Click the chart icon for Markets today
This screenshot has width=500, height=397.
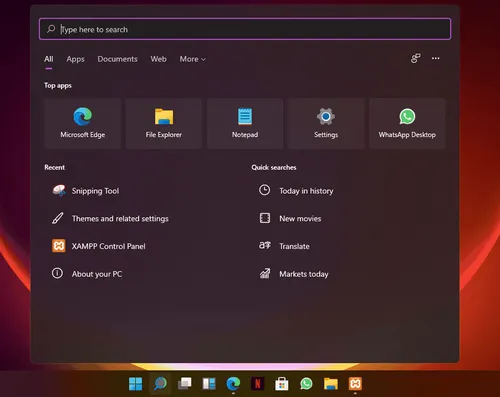click(x=265, y=273)
